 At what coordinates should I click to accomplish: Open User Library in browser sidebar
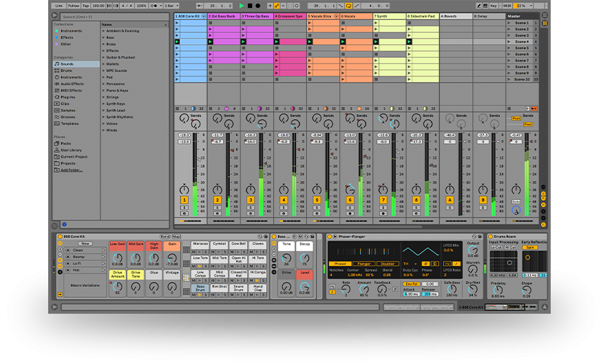point(70,149)
